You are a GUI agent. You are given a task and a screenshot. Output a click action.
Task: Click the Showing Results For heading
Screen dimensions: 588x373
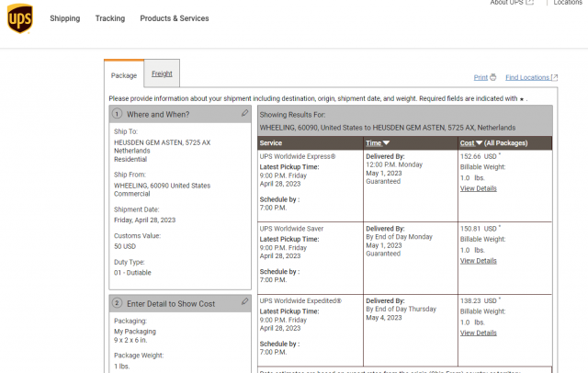(x=292, y=115)
